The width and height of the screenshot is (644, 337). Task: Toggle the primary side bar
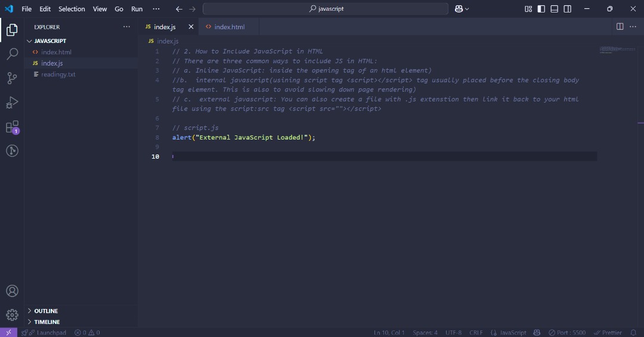[541, 8]
